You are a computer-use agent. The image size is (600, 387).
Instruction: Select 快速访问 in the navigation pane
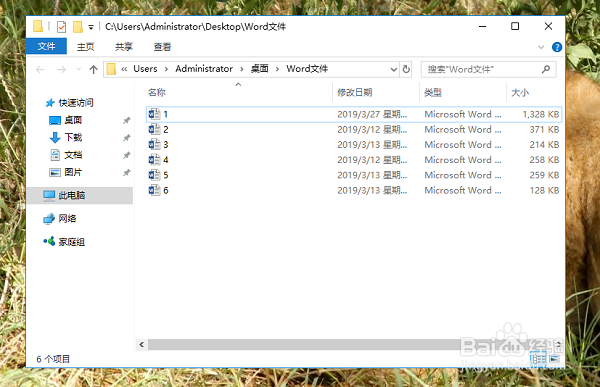coord(69,103)
